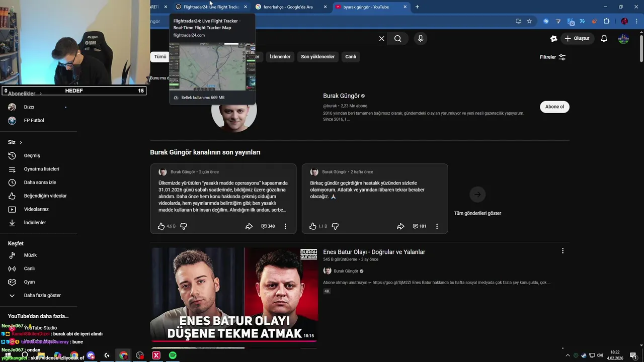Start voice search with microphone icon

(421, 39)
